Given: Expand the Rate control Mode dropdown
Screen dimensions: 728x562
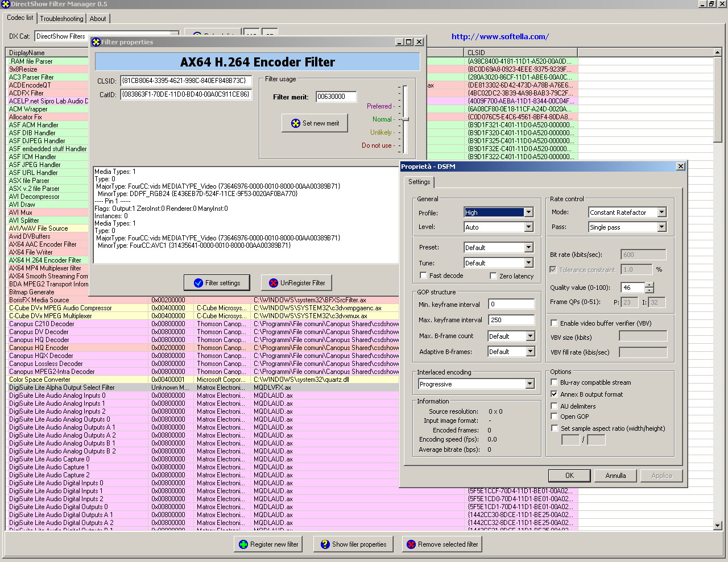Looking at the screenshot, I should pos(661,213).
